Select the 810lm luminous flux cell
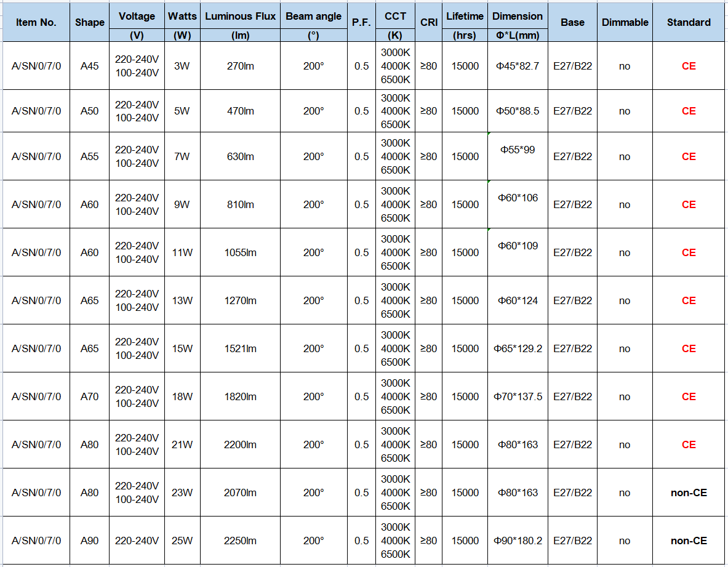 241,204
